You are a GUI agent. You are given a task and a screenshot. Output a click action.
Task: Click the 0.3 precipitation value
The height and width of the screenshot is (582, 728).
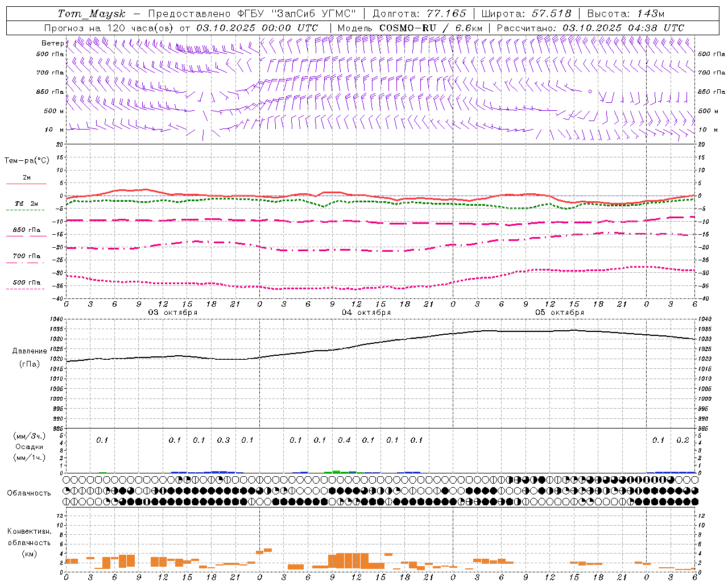[x=224, y=440]
